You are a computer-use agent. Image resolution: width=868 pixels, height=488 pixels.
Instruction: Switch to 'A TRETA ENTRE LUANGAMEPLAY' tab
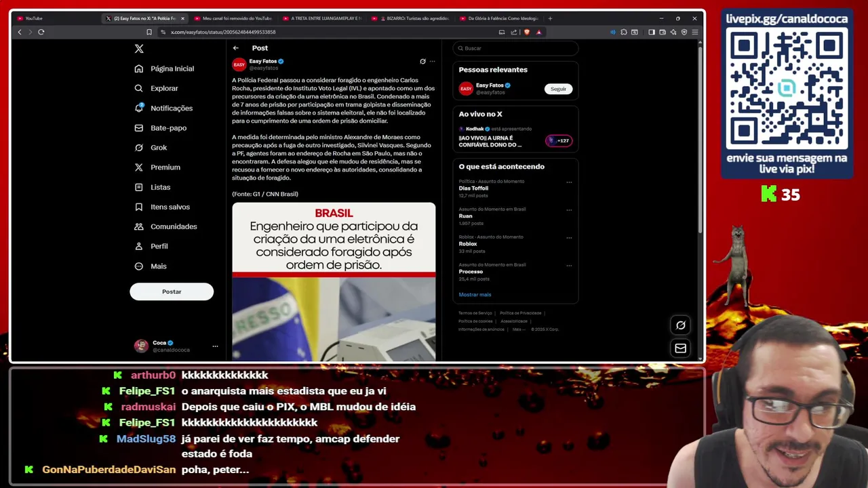[321, 18]
